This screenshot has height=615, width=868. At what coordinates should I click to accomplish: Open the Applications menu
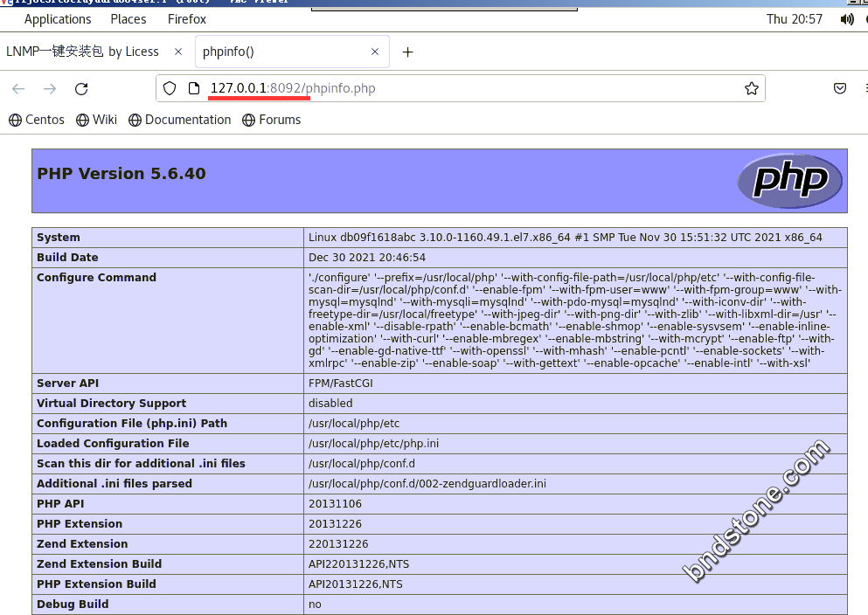click(58, 19)
